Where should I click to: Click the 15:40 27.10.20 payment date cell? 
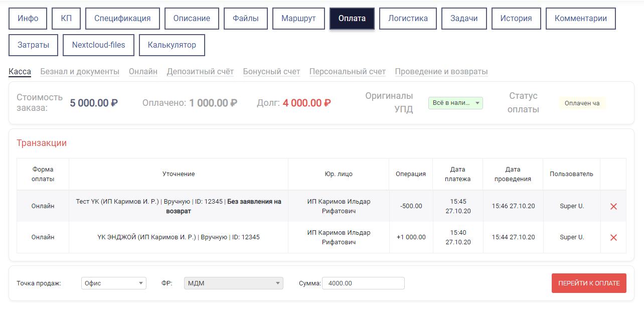pos(457,237)
